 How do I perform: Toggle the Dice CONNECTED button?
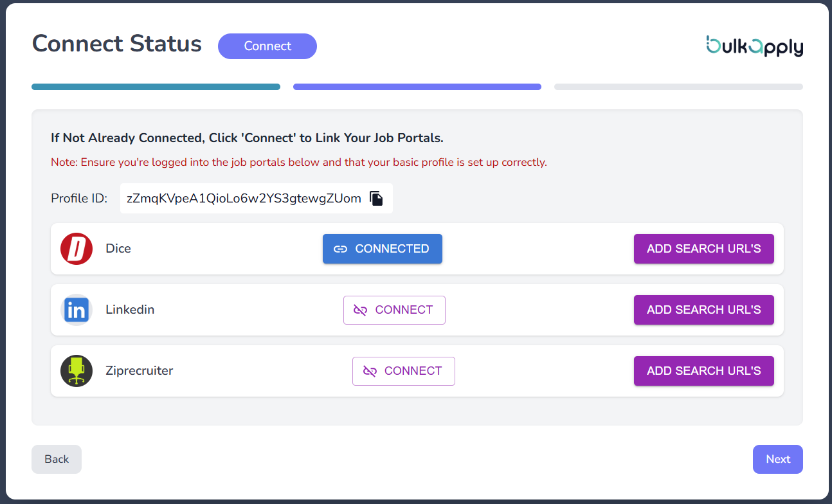point(383,249)
